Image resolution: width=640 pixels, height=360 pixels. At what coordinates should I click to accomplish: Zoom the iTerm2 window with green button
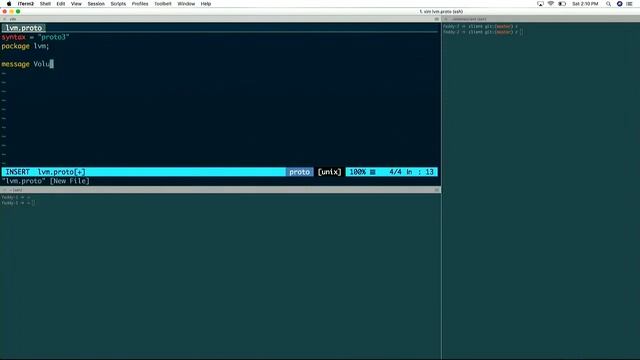click(18, 11)
